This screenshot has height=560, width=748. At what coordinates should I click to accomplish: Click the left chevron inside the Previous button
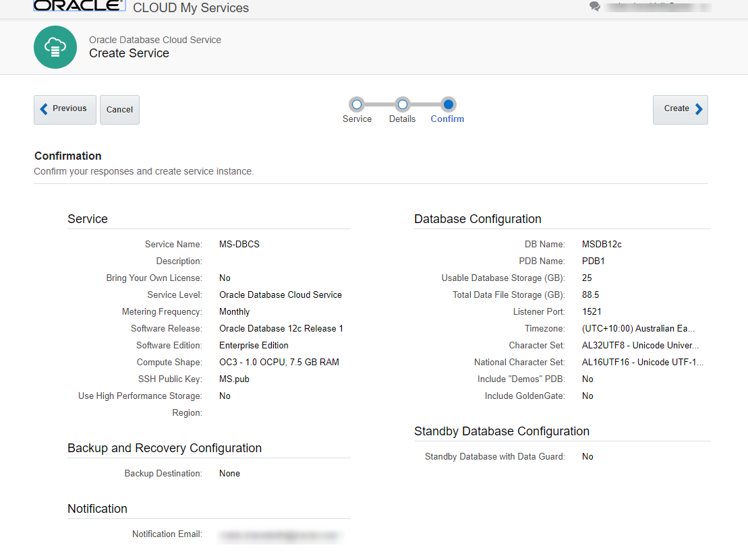(44, 108)
